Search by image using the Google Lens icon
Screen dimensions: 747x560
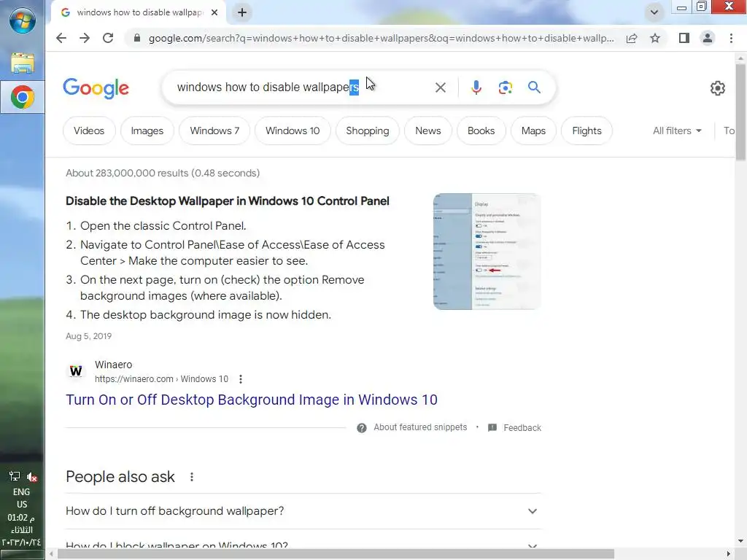point(505,87)
